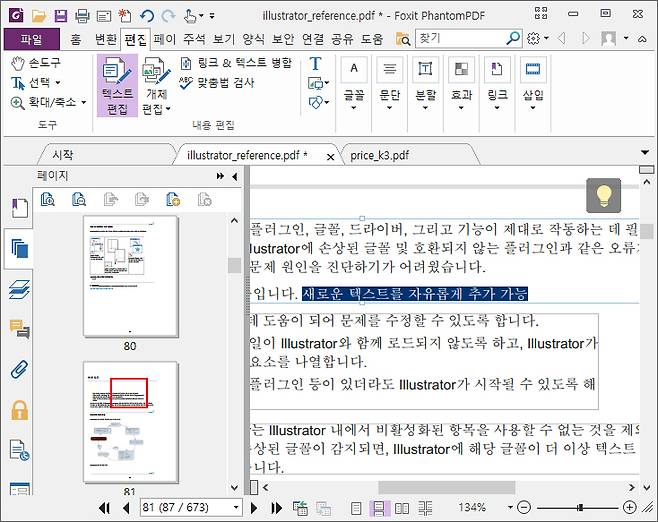Collapse the 페이지 panel with the arrow
The image size is (658, 522).
[235, 177]
